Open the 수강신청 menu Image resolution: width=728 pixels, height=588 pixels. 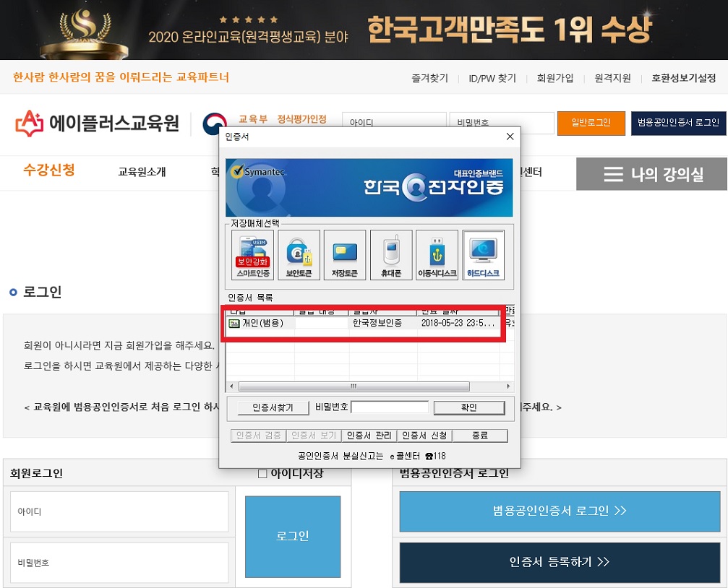49,173
